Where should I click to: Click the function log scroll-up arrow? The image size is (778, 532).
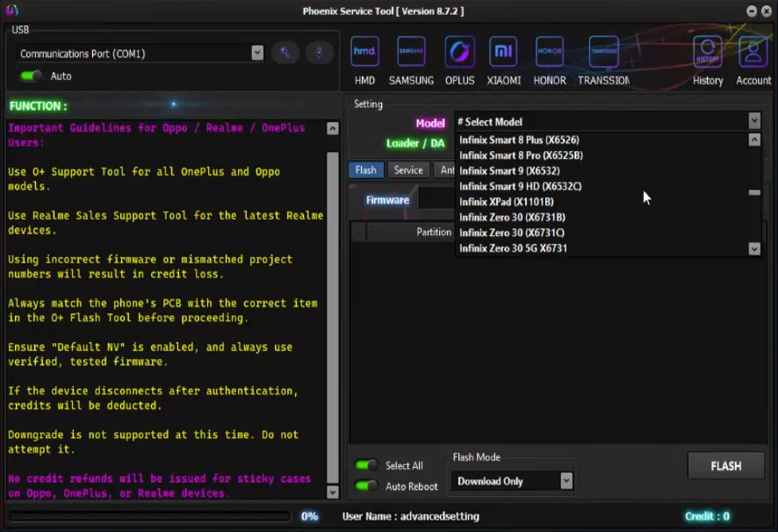click(x=333, y=128)
